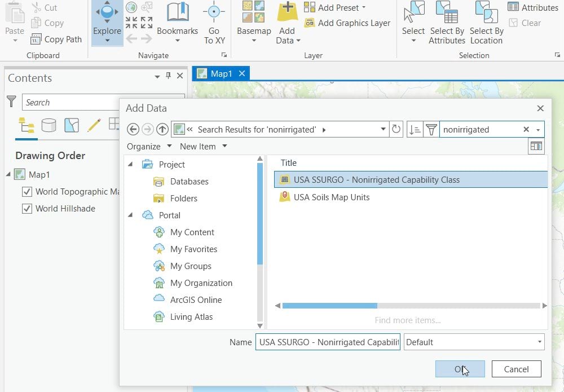Collapse the Portal tree node
Screen dimensions: 564x392
pos(130,215)
